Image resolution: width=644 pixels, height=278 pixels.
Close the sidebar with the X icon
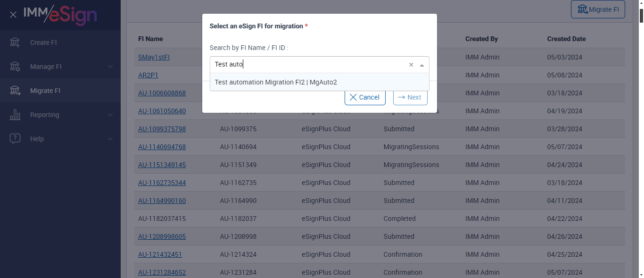13,15
